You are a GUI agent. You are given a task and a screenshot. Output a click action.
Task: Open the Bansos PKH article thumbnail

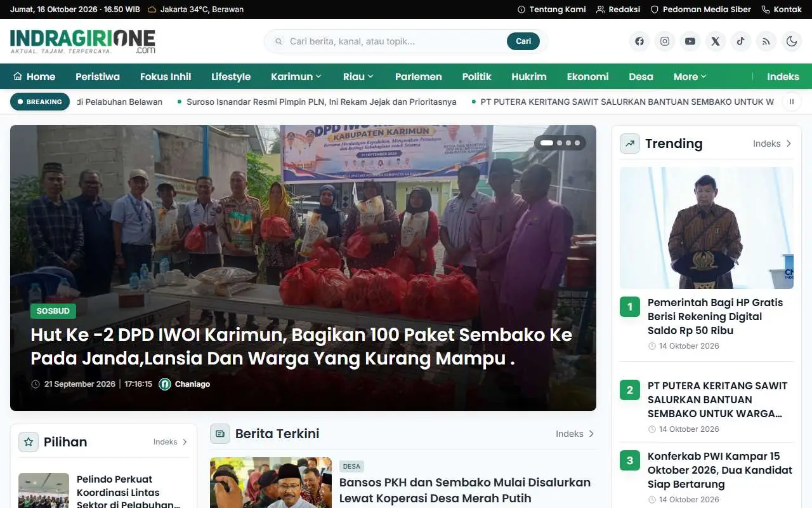tap(271, 483)
